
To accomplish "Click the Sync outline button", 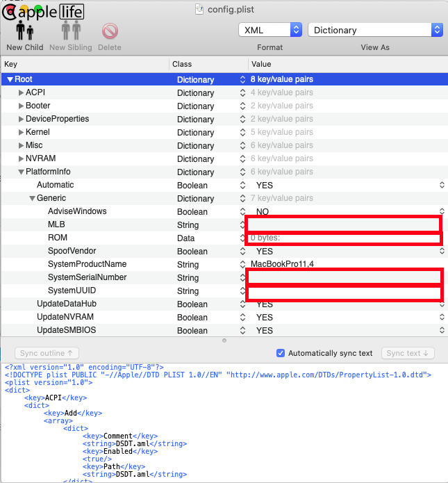I will 47,353.
